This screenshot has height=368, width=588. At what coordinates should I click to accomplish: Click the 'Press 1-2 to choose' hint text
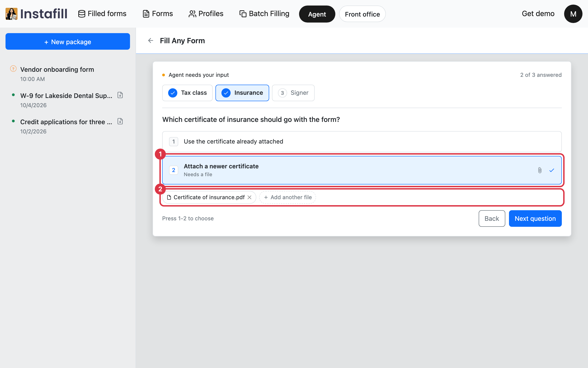[188, 218]
